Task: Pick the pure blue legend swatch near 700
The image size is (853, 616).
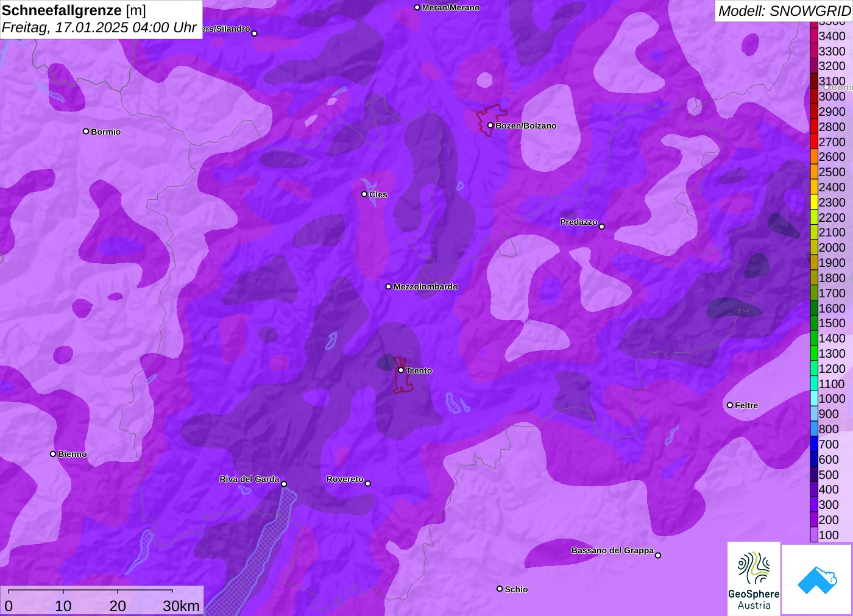Action: click(x=814, y=444)
